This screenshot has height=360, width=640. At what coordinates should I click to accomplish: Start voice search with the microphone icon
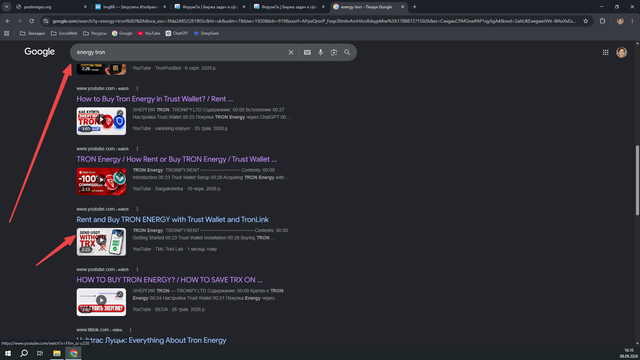320,52
